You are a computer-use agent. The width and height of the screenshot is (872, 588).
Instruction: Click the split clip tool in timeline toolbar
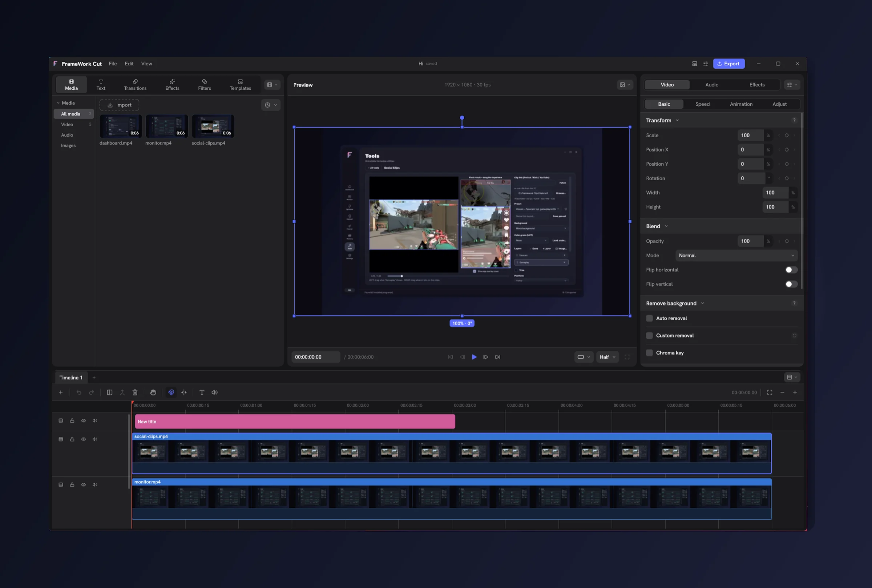tap(109, 392)
